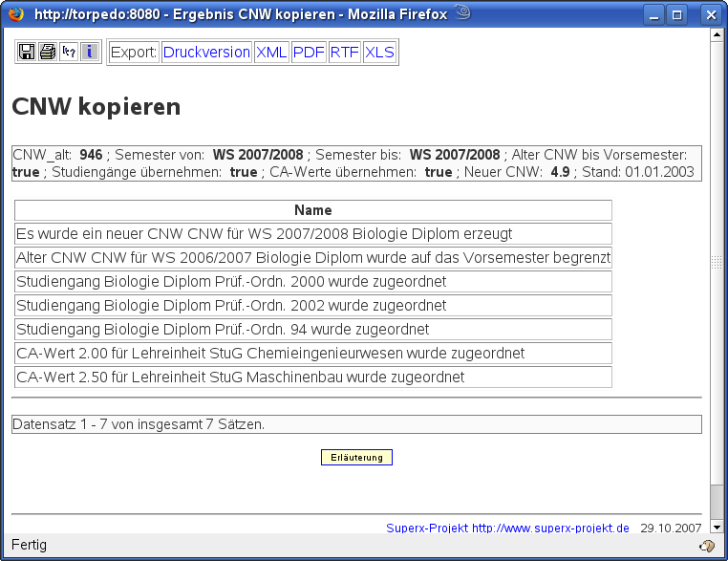Select row 'Es wurde ein neuer CNW' erzeugt
Image resolution: width=728 pixels, height=561 pixels.
tap(313, 233)
